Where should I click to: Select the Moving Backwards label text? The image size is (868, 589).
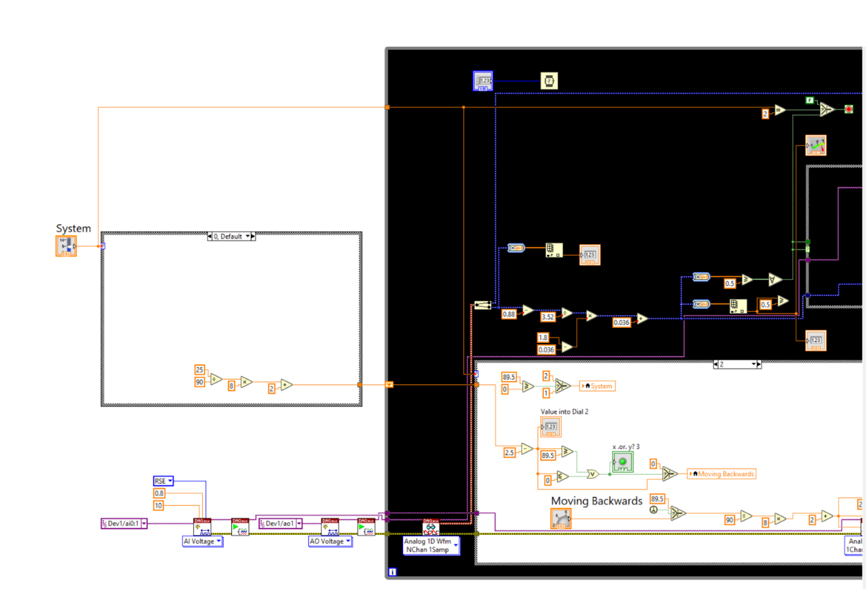coord(596,501)
